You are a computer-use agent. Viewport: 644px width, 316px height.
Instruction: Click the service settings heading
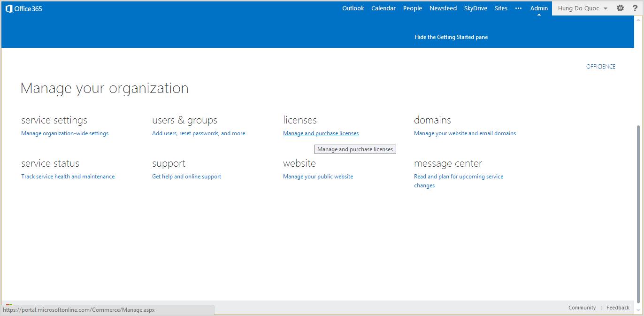[54, 120]
